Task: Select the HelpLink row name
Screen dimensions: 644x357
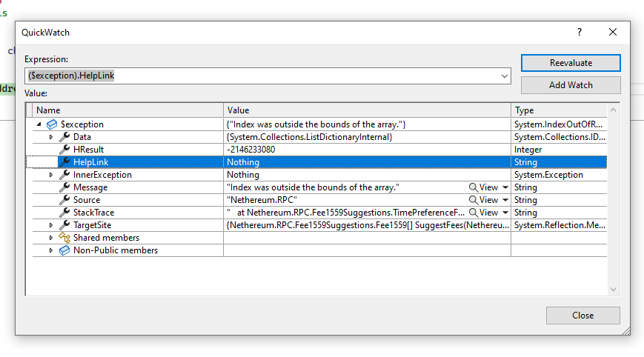Action: pos(90,162)
